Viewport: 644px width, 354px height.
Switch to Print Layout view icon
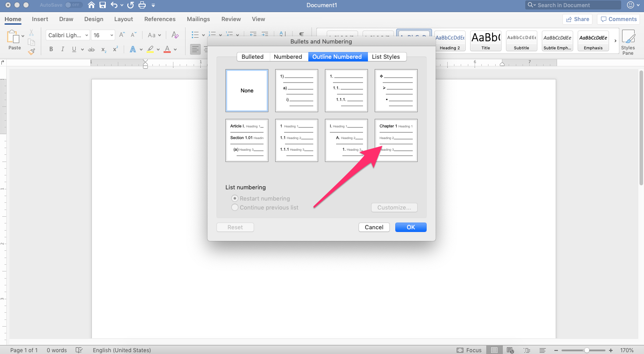(x=494, y=350)
